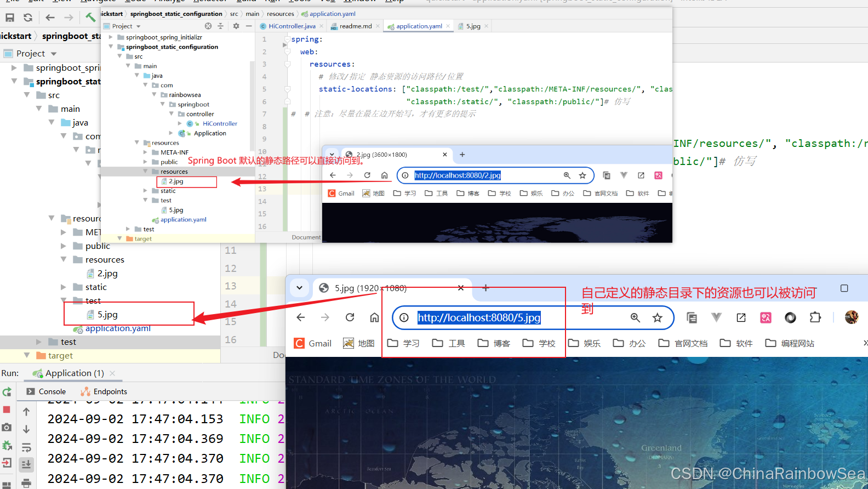
Task: Stop the running application with red square
Action: point(7,410)
